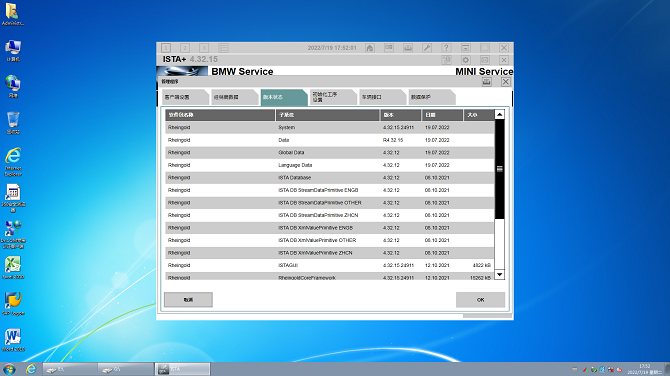Screen dimensions: 670x376
Task: Select 'ISTA DB StreamDataPrimitive OTHER' row
Action: pos(329,203)
